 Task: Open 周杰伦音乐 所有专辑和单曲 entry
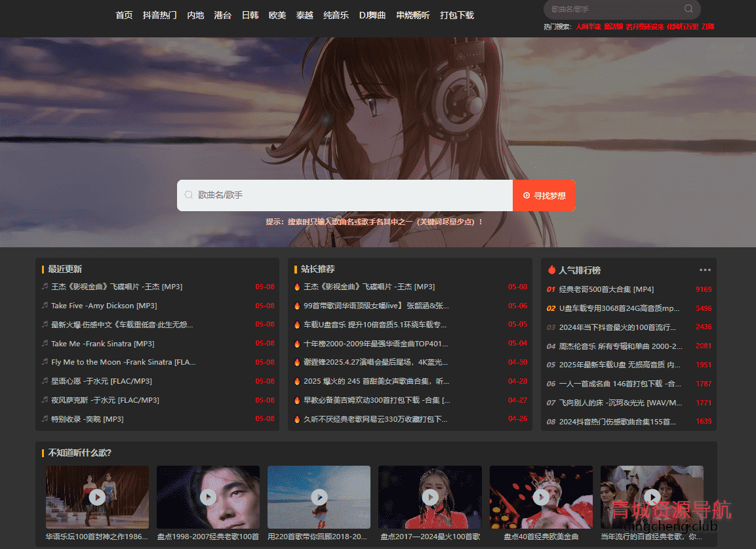tap(620, 346)
